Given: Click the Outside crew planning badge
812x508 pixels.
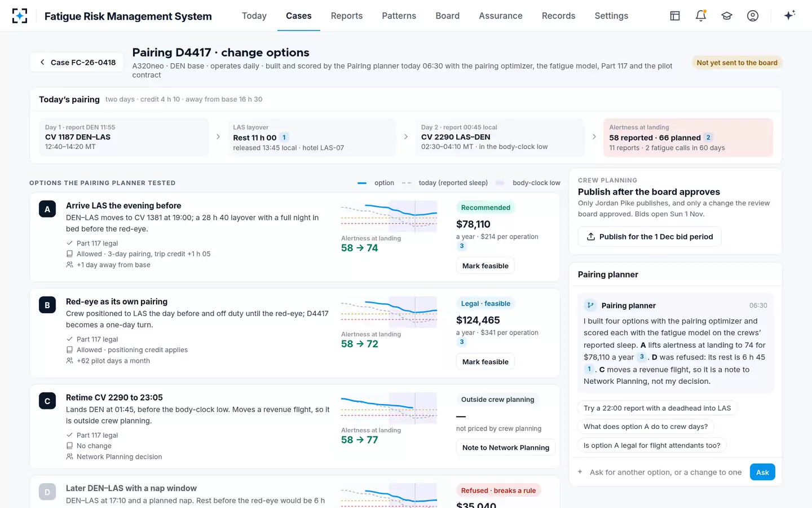Looking at the screenshot, I should coord(498,399).
